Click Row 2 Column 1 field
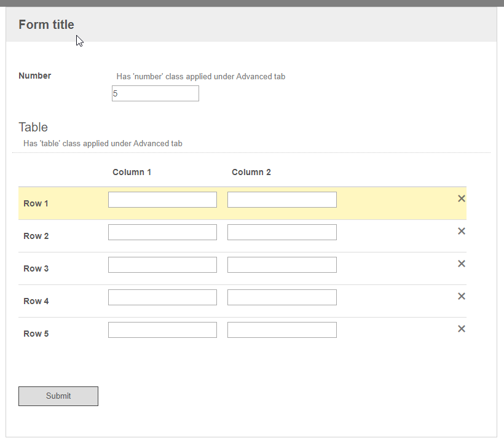This screenshot has height=446, width=504. [x=162, y=232]
